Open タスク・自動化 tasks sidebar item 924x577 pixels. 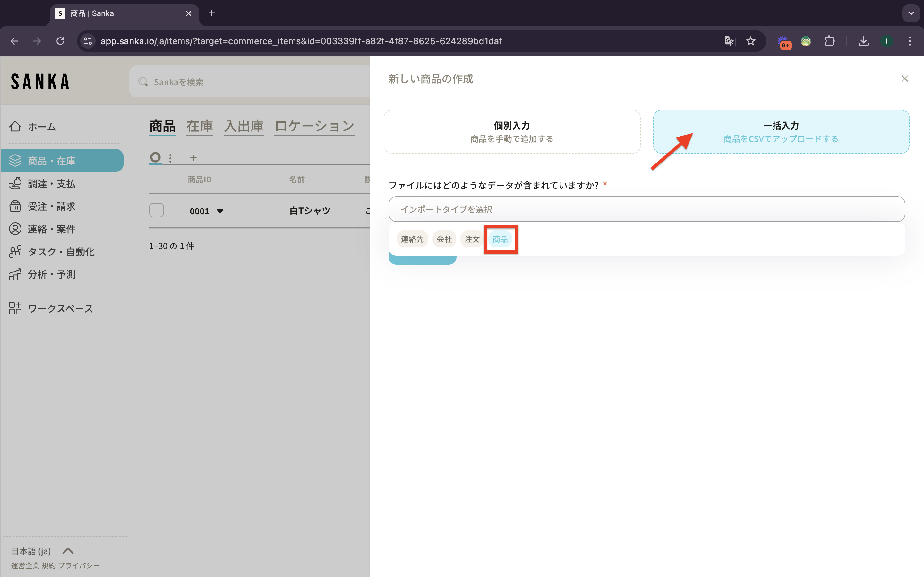click(61, 252)
